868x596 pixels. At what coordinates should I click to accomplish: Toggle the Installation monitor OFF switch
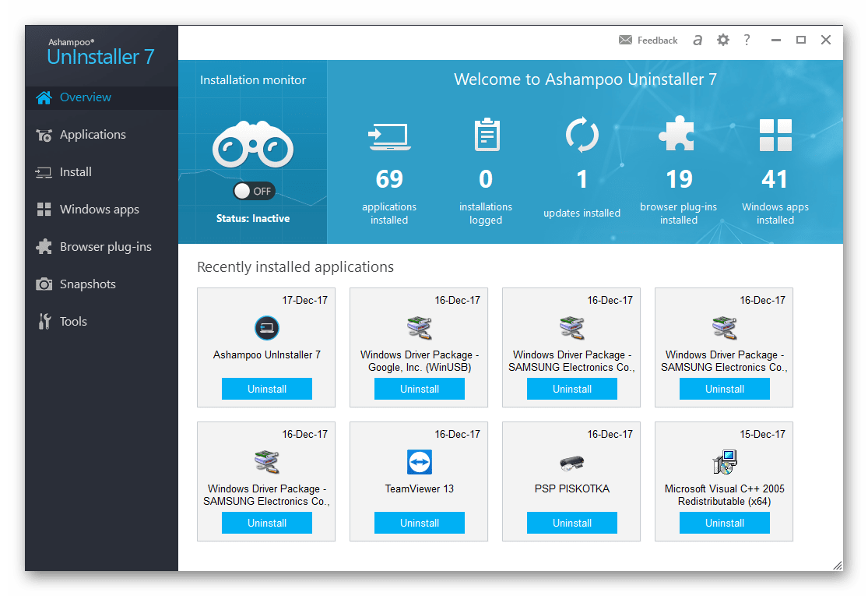254,191
